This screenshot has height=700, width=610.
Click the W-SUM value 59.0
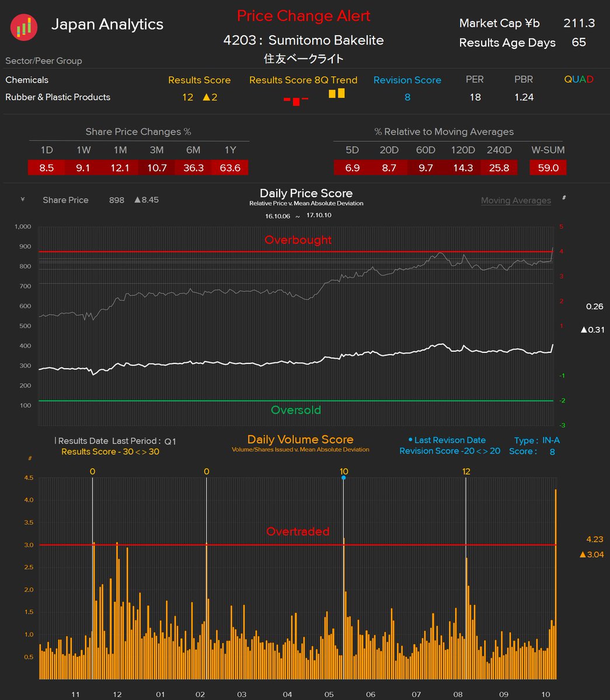click(x=548, y=167)
